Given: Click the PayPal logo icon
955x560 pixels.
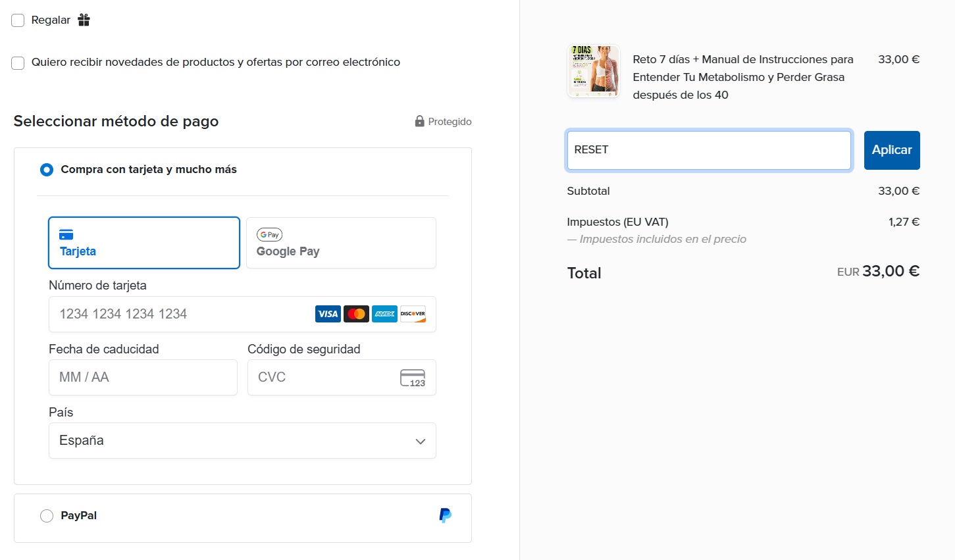Looking at the screenshot, I should 446,515.
